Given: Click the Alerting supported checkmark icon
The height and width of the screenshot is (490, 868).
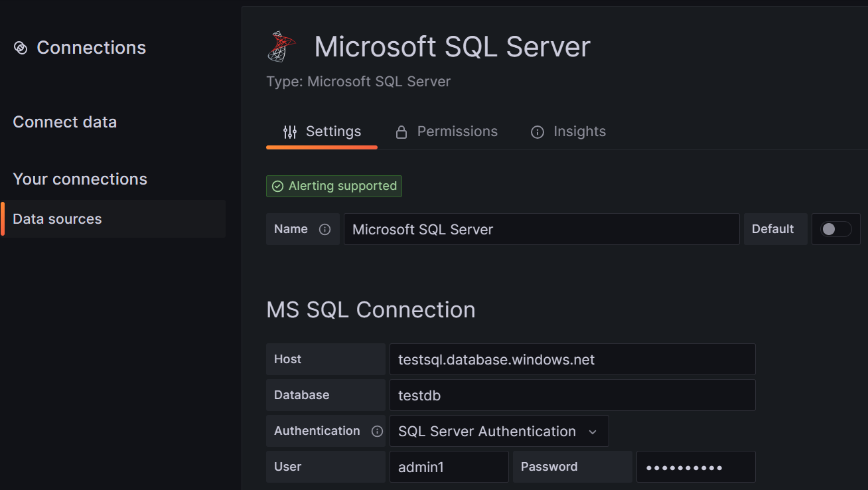Looking at the screenshot, I should tap(277, 187).
